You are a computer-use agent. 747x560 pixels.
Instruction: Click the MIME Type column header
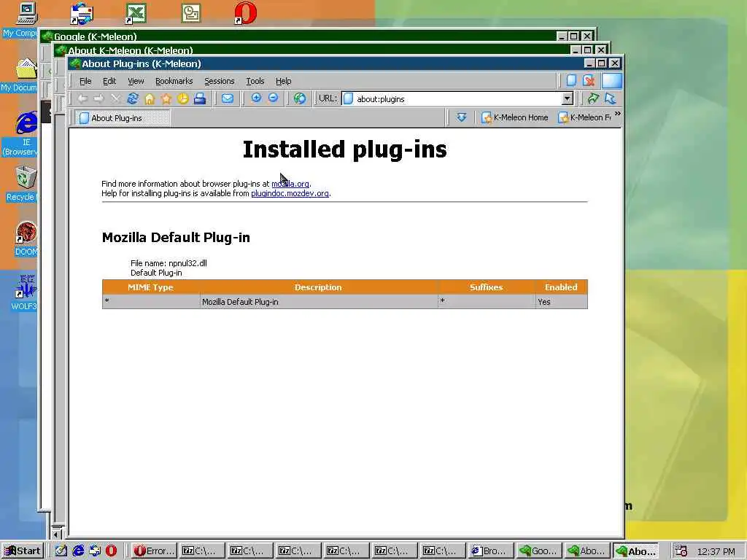[x=150, y=287]
